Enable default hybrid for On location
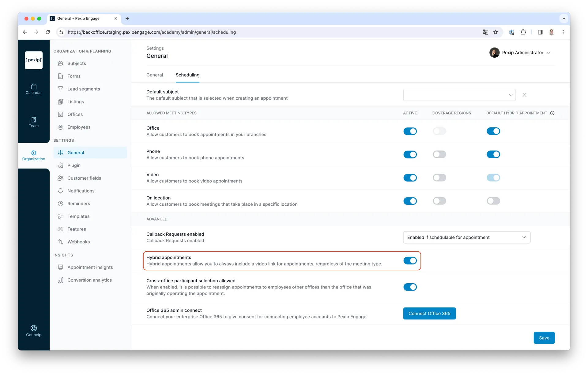Image resolution: width=588 pixels, height=374 pixels. click(x=493, y=201)
